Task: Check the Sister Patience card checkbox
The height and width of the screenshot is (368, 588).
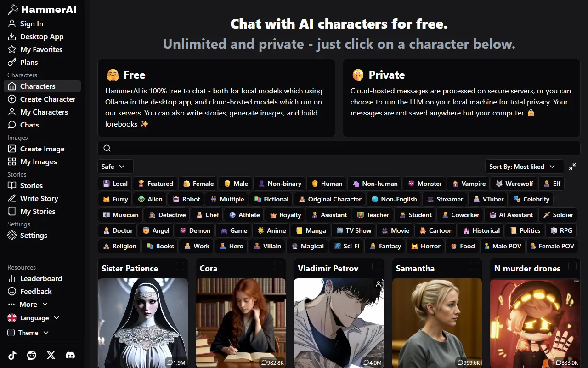Action: (x=180, y=266)
